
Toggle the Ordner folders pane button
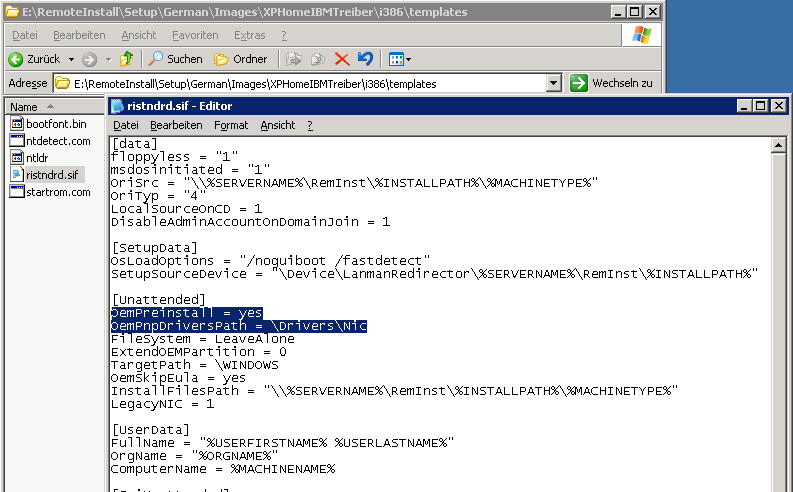click(240, 59)
